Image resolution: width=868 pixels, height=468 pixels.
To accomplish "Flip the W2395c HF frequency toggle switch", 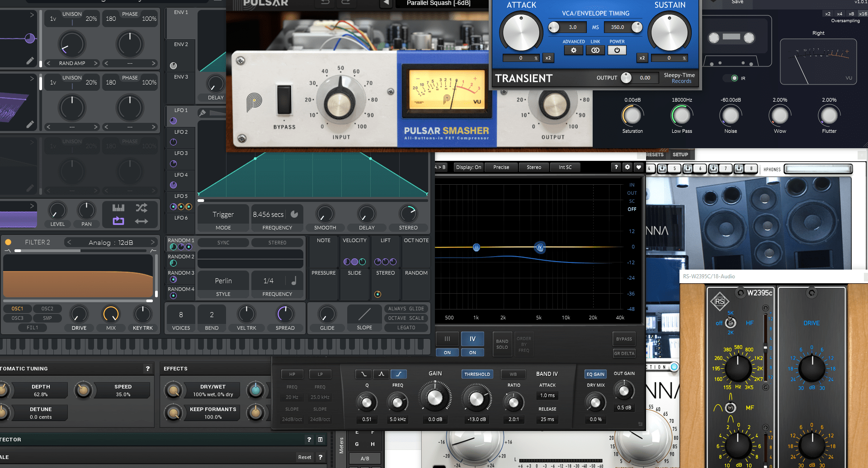I will pyautogui.click(x=731, y=323).
